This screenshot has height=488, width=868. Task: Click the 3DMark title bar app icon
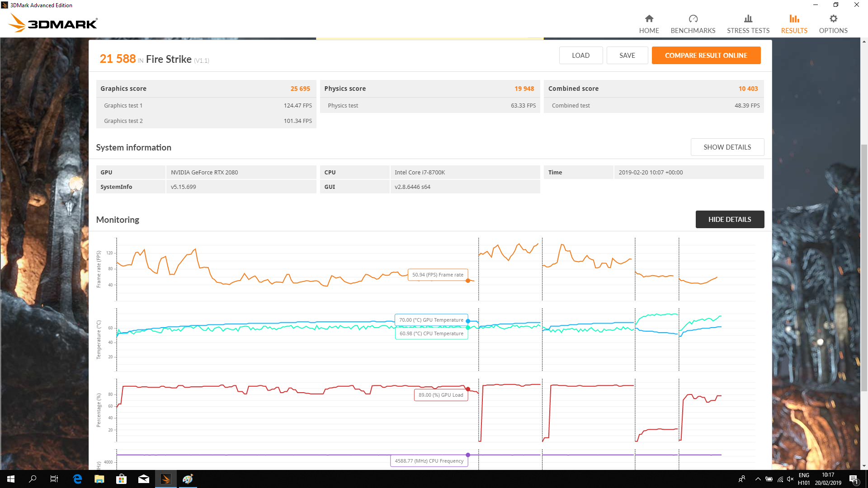pyautogui.click(x=5, y=5)
